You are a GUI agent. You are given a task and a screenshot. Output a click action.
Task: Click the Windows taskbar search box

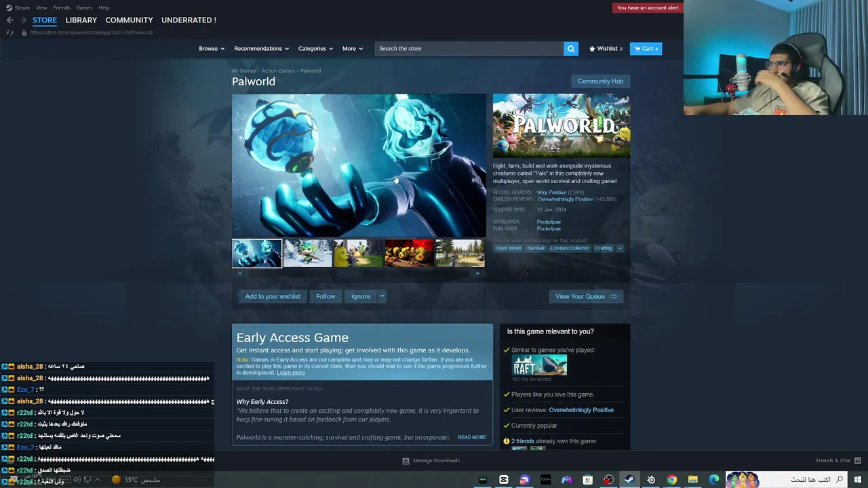click(x=787, y=480)
